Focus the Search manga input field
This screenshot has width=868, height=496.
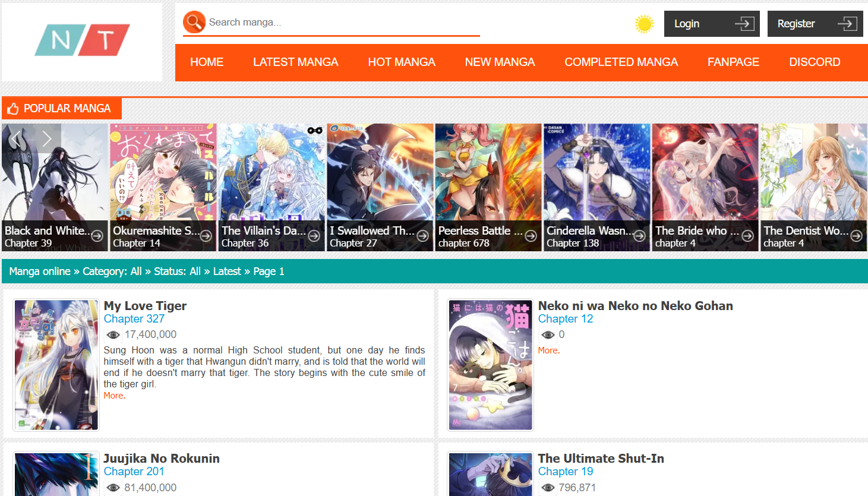point(342,23)
